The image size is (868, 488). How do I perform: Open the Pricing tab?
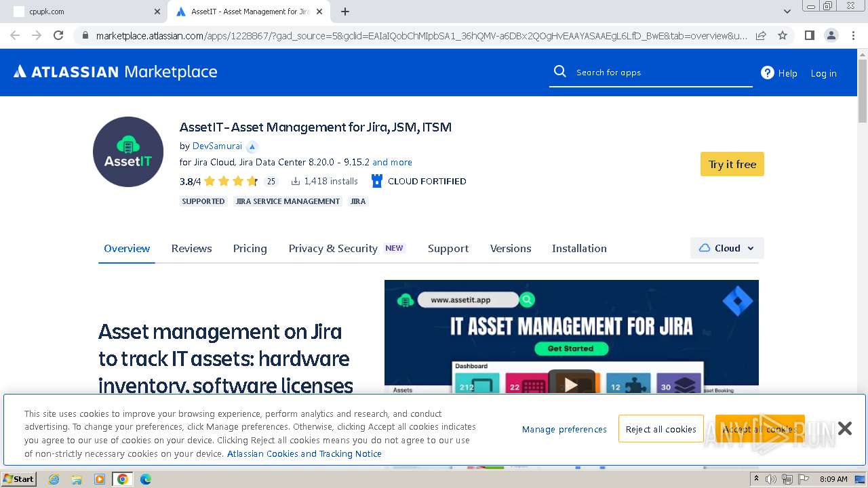point(250,248)
